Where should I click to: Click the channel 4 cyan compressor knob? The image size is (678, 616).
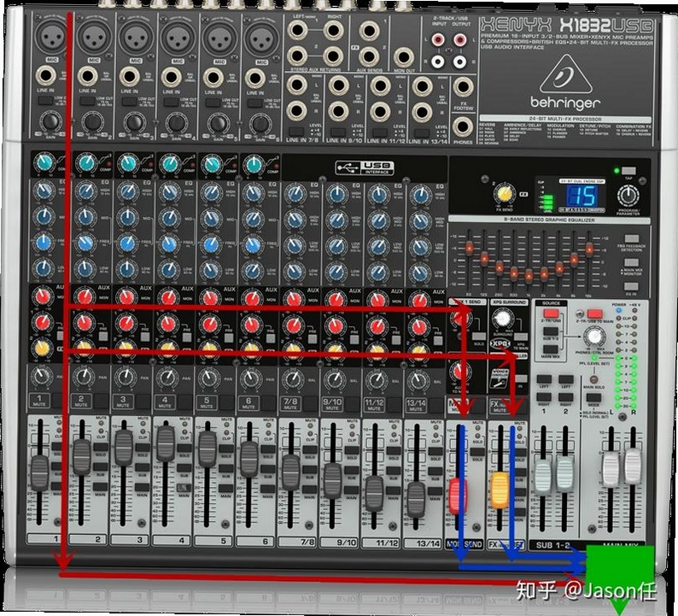170,164
